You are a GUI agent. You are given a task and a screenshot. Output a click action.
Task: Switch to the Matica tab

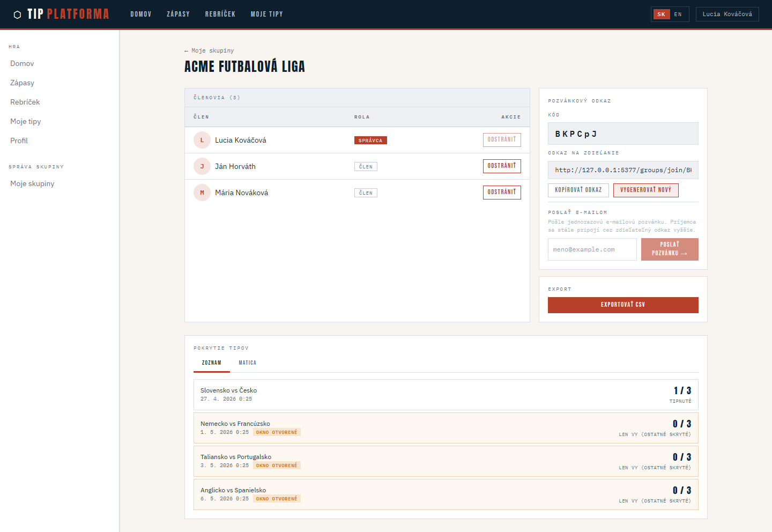tap(247, 363)
